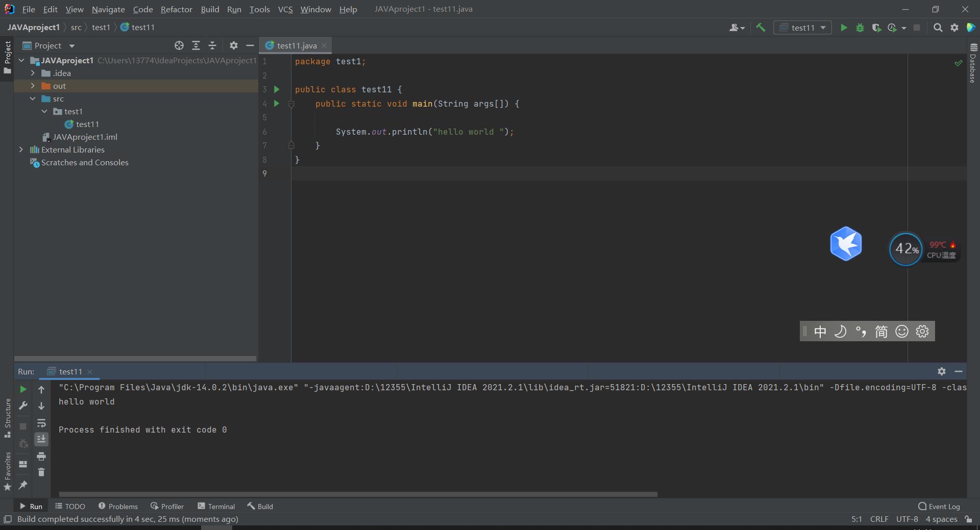The width and height of the screenshot is (980, 530).
Task: Expand External Libraries node
Action: pyautogui.click(x=21, y=149)
